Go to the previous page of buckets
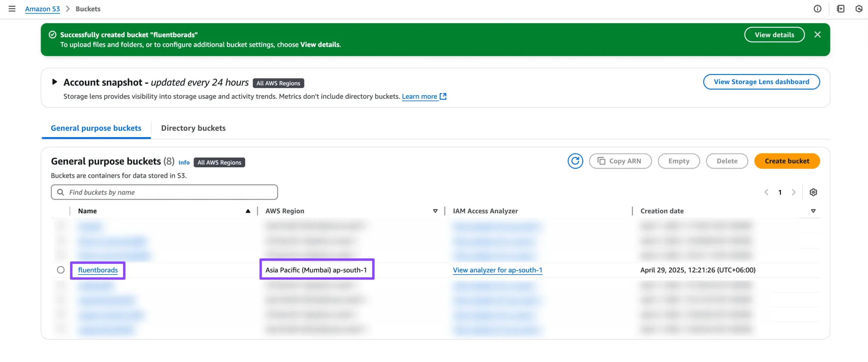This screenshot has height=362, width=868. 766,192
